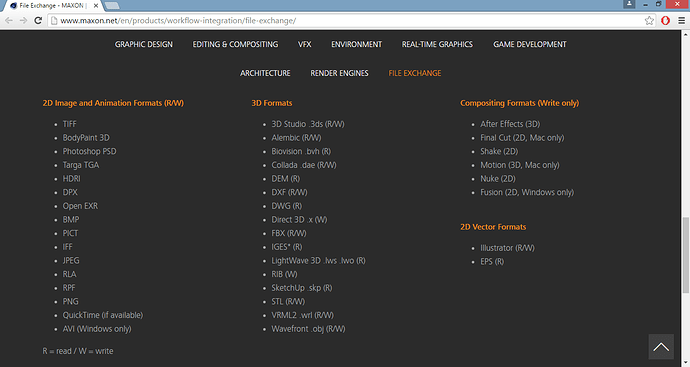
Task: Open the ENVIRONMENT menu item
Action: [x=356, y=44]
